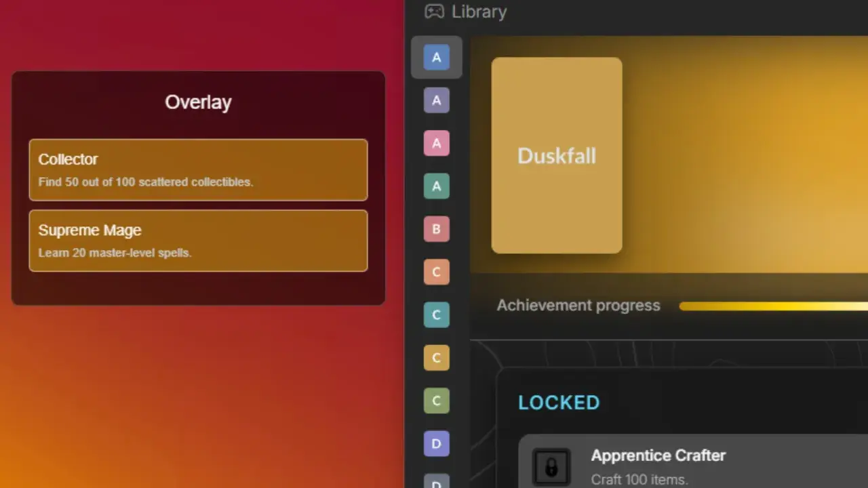The height and width of the screenshot is (488, 868).
Task: Select the teal C game icon
Action: pos(437,314)
